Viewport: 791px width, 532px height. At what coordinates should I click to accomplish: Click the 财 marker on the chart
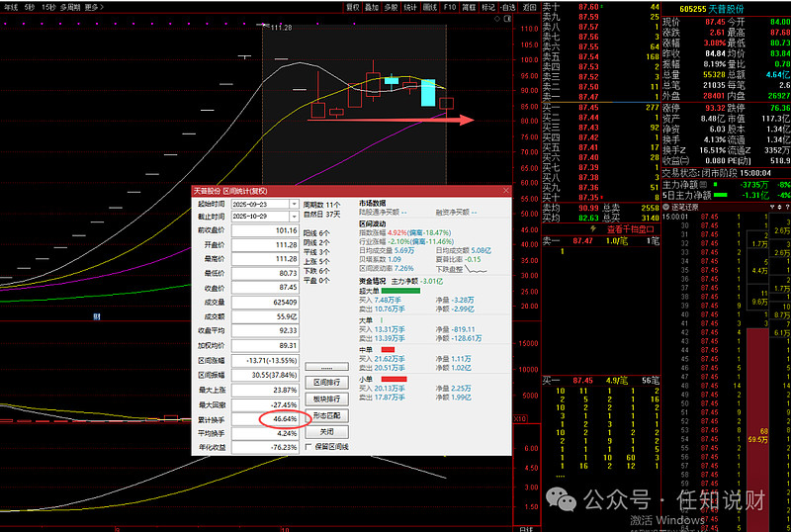96,316
